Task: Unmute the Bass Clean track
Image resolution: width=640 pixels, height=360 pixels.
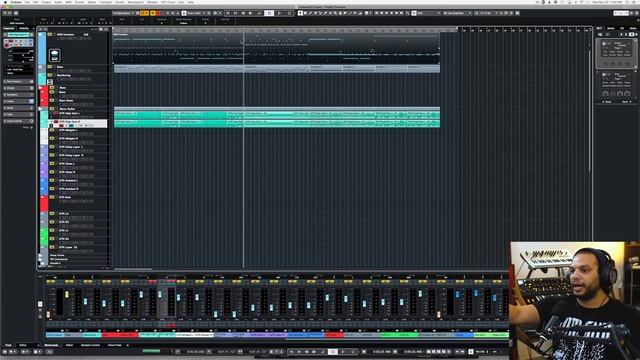Action: (x=52, y=100)
